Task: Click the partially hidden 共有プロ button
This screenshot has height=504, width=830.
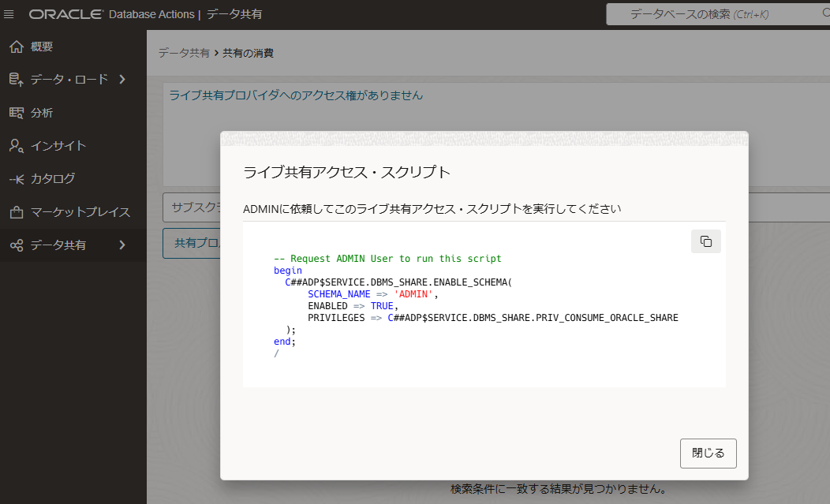Action: pyautogui.click(x=191, y=243)
